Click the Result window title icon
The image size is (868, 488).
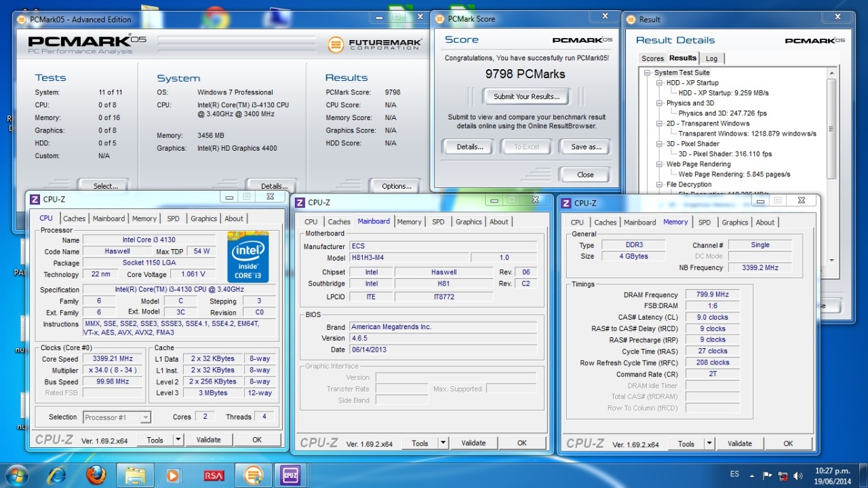pyautogui.click(x=631, y=19)
